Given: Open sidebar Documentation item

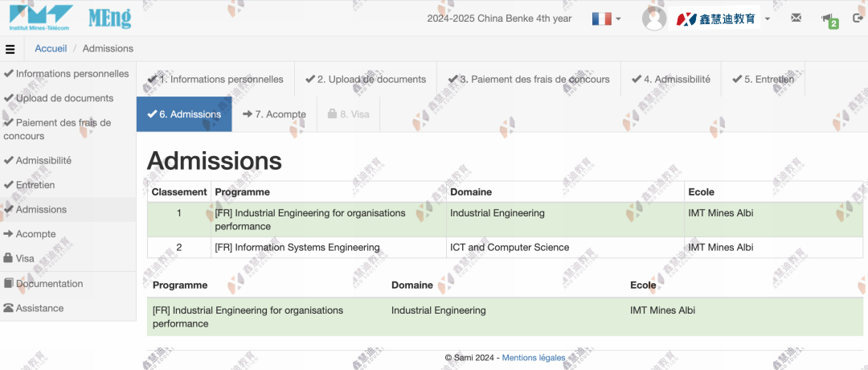Looking at the screenshot, I should [x=68, y=284].
